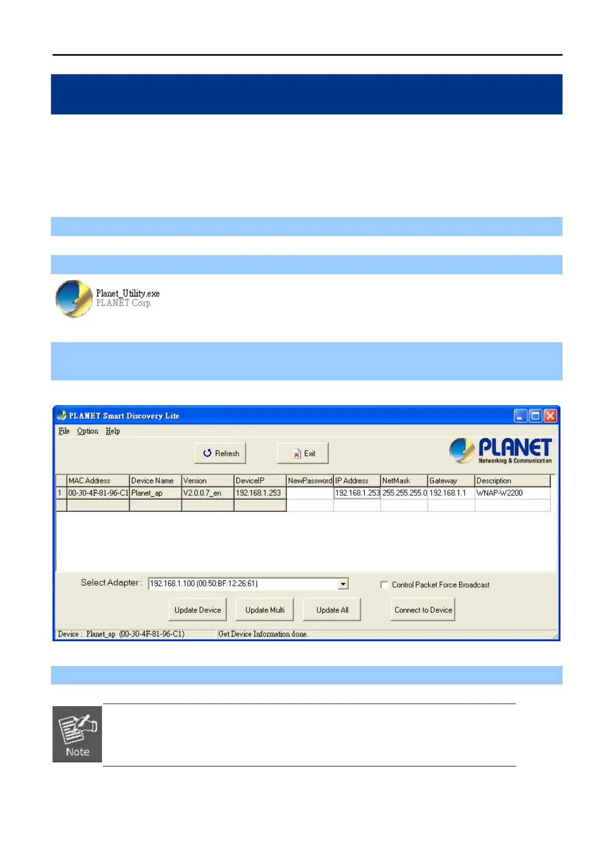Click the Note pencil icon
This screenshot has width=613, height=868.
point(77,734)
